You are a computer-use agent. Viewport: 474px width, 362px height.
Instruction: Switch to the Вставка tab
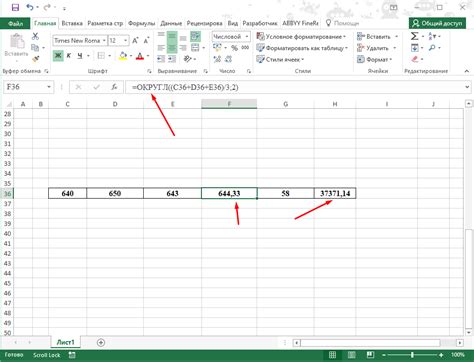[x=72, y=23]
